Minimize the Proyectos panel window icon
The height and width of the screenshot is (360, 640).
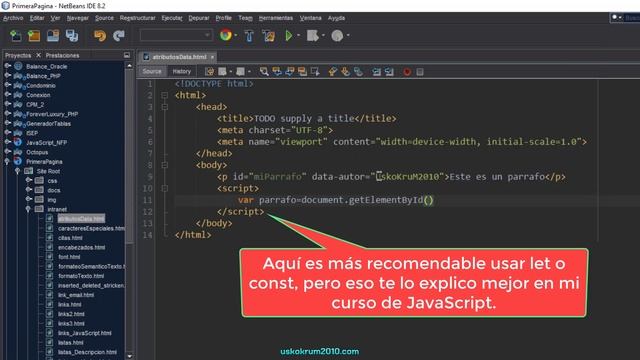[127, 55]
